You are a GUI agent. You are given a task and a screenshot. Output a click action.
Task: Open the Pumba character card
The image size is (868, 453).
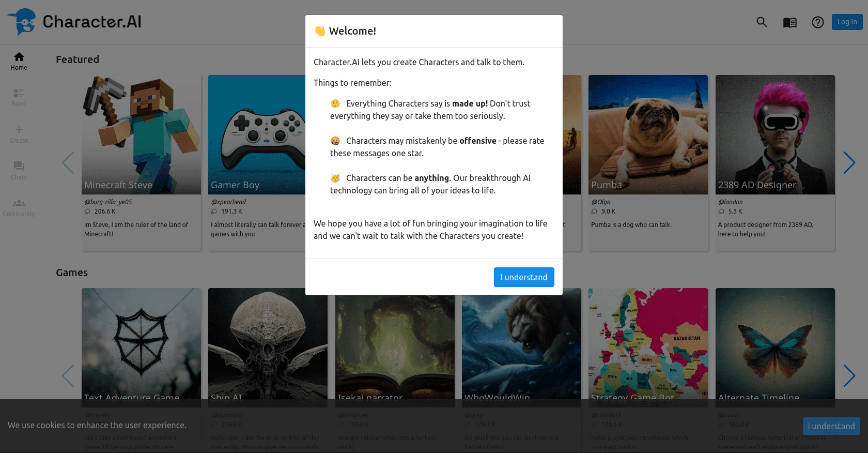(648, 134)
